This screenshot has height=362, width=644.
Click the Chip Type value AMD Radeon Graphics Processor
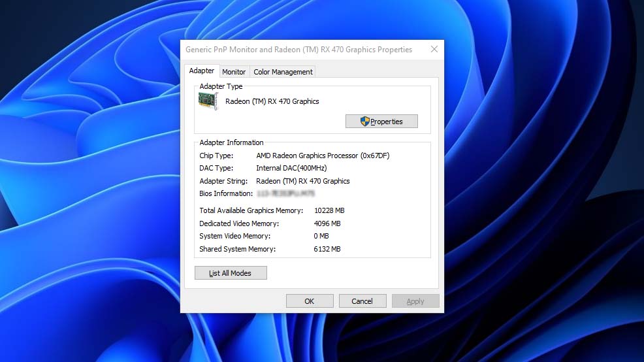pyautogui.click(x=323, y=156)
